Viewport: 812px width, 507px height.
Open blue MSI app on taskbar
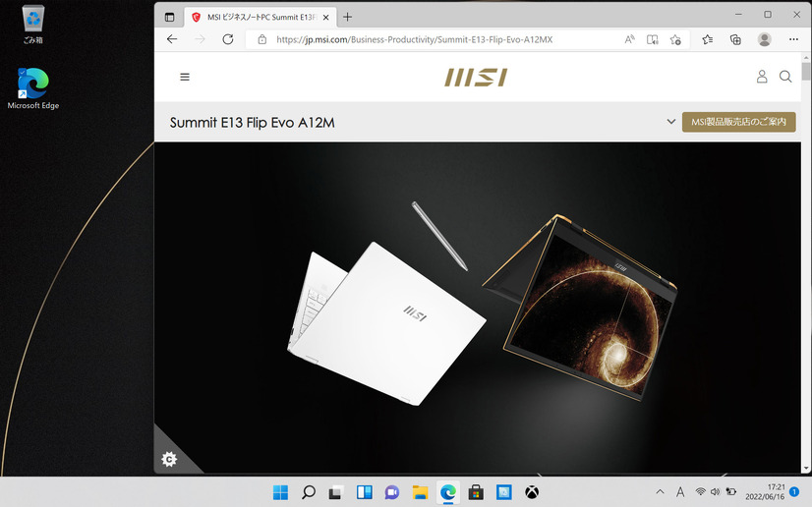coord(504,492)
